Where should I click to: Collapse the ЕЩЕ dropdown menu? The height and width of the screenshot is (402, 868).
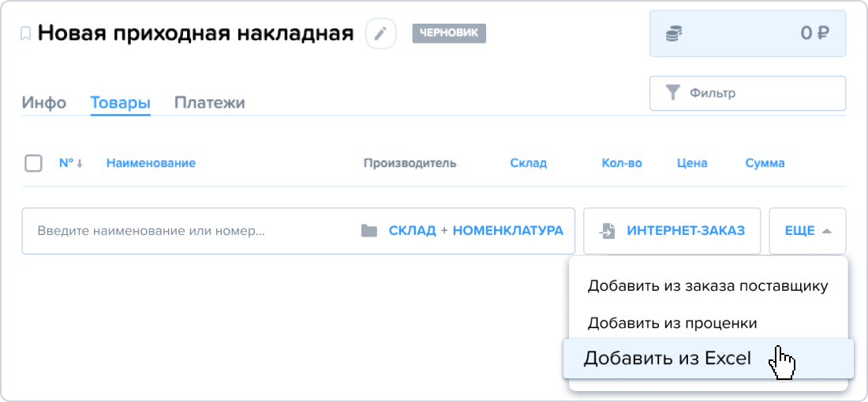click(808, 231)
